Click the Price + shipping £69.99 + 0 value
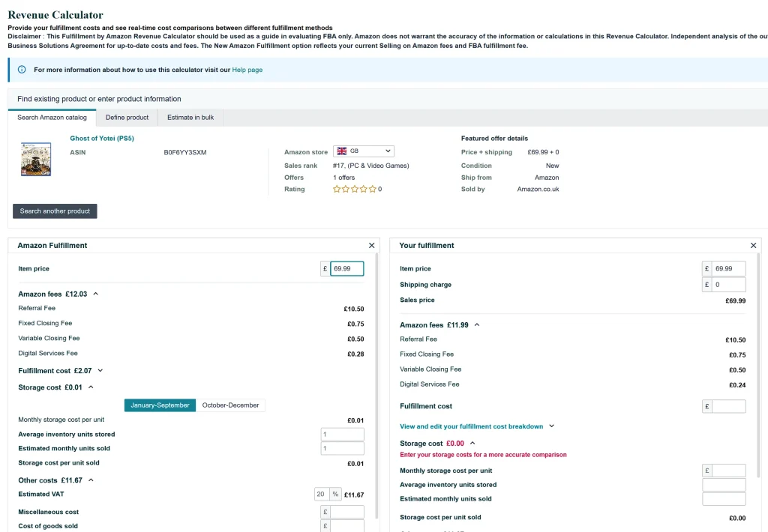Screen dimensions: 768x532 point(543,152)
